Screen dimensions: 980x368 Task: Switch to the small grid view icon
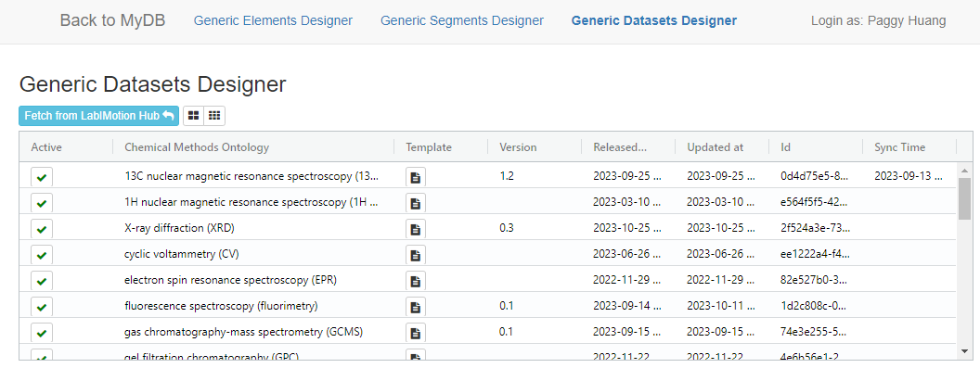coord(214,116)
